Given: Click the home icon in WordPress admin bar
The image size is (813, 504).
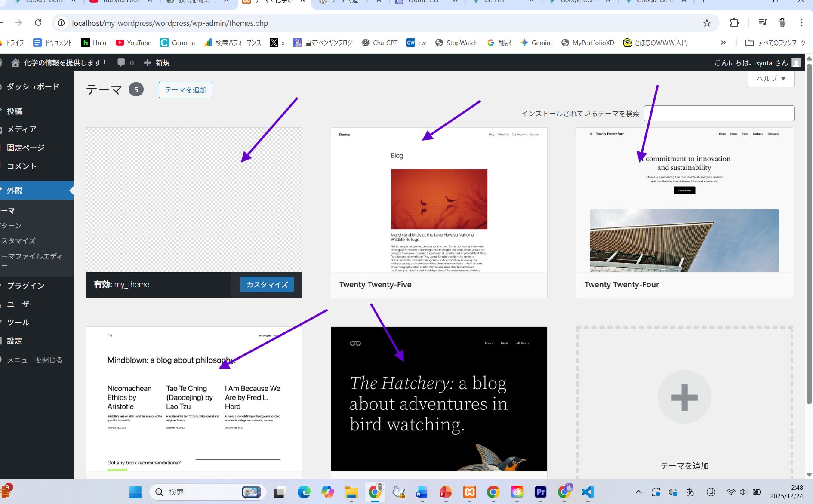Looking at the screenshot, I should [15, 63].
